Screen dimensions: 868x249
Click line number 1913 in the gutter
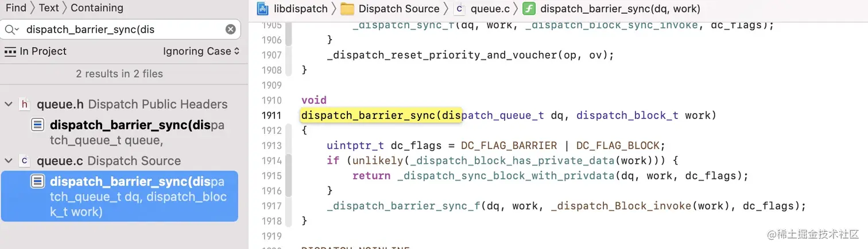[271, 145]
